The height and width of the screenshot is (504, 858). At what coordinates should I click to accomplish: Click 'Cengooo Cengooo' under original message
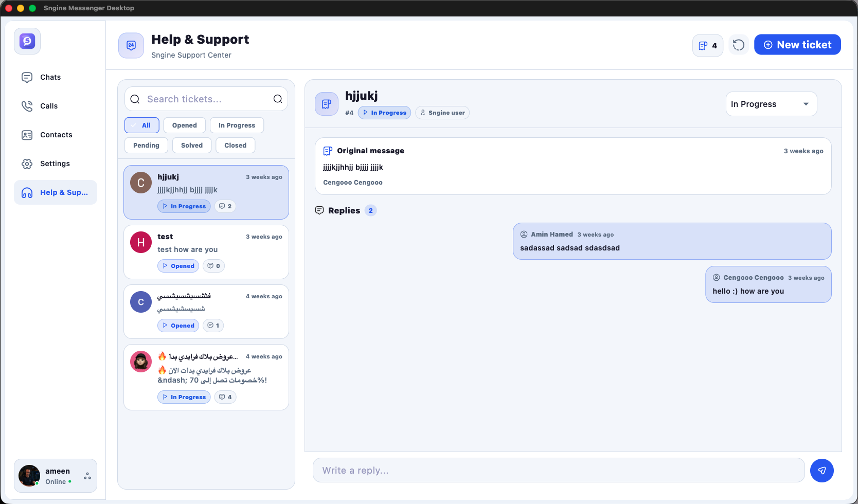click(x=353, y=183)
